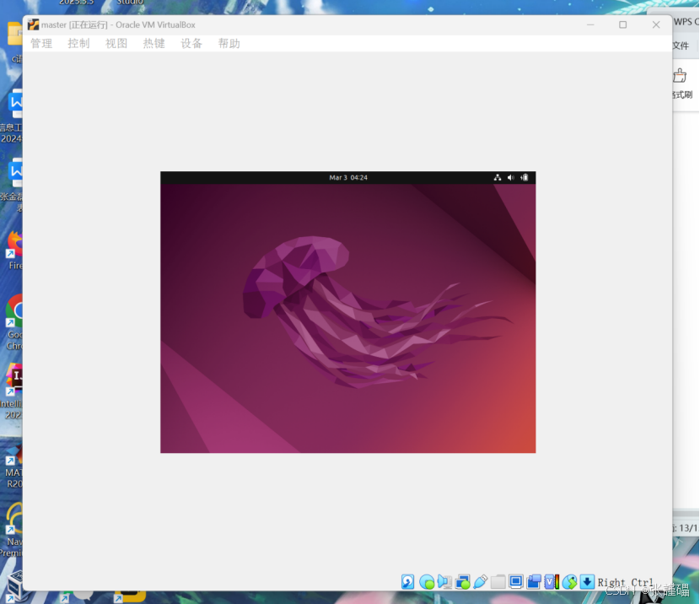Click the virtualization CPU load indicator

[x=552, y=582]
